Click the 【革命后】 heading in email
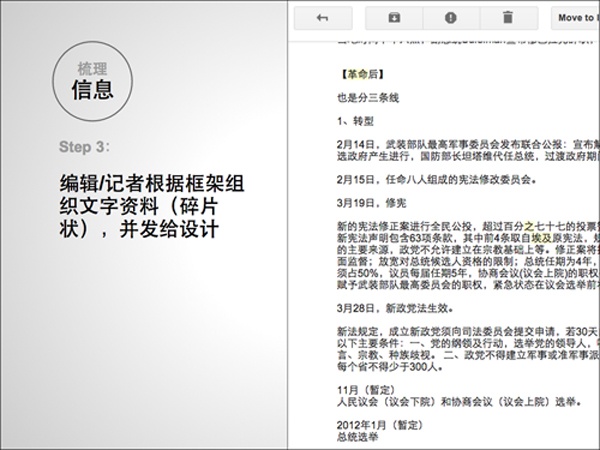The width and height of the screenshot is (600, 450). tap(362, 74)
